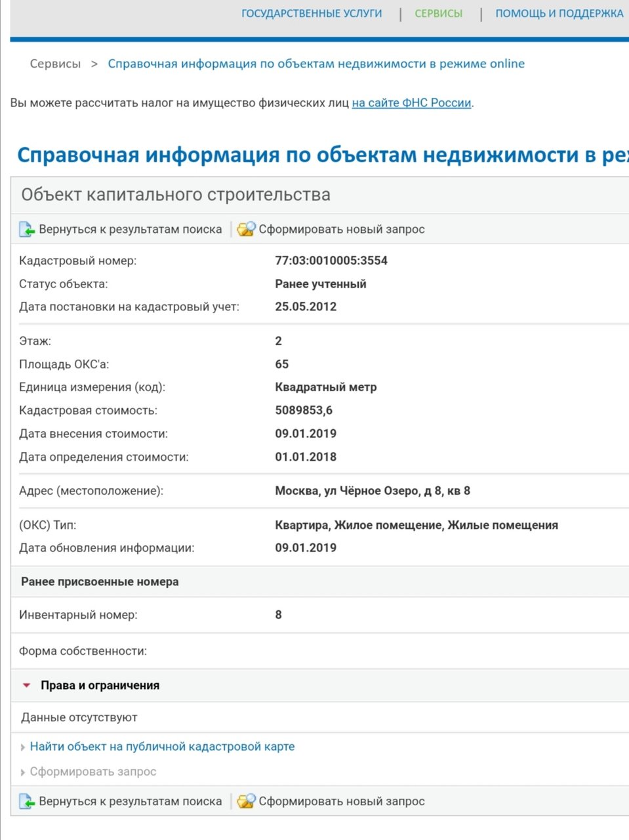This screenshot has width=629, height=840.
Task: Click the unit value Квадратный метр
Action: [326, 387]
